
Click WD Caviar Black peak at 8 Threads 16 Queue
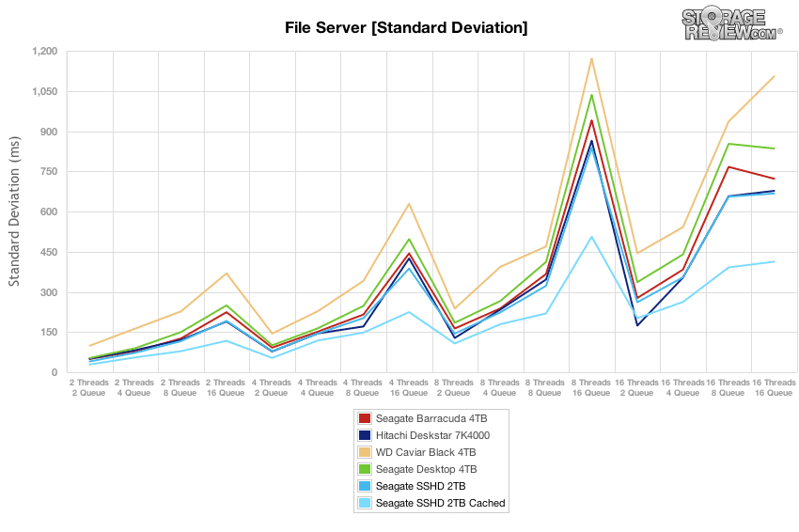(591, 58)
